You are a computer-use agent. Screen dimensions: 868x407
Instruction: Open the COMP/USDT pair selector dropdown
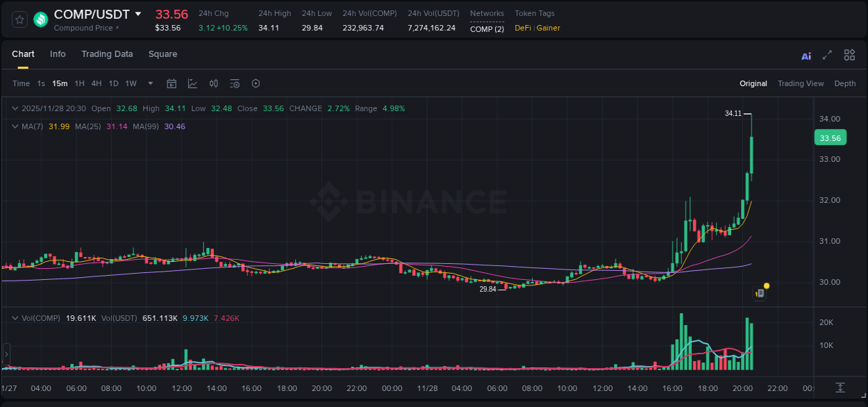point(138,13)
